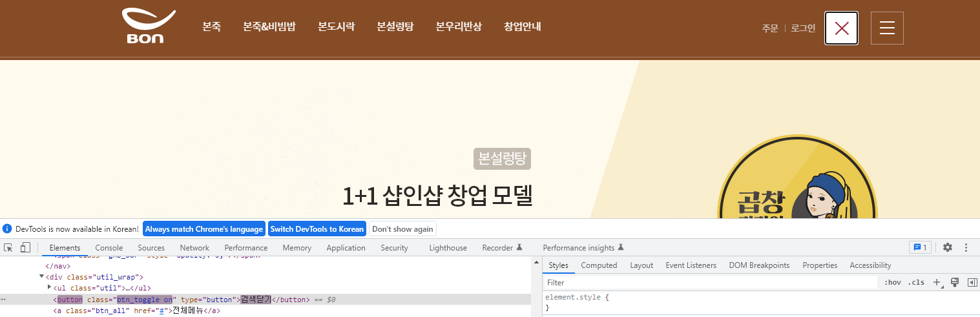The image size is (980, 317).
Task: Open the 창업안내 menu item
Action: coord(523,26)
